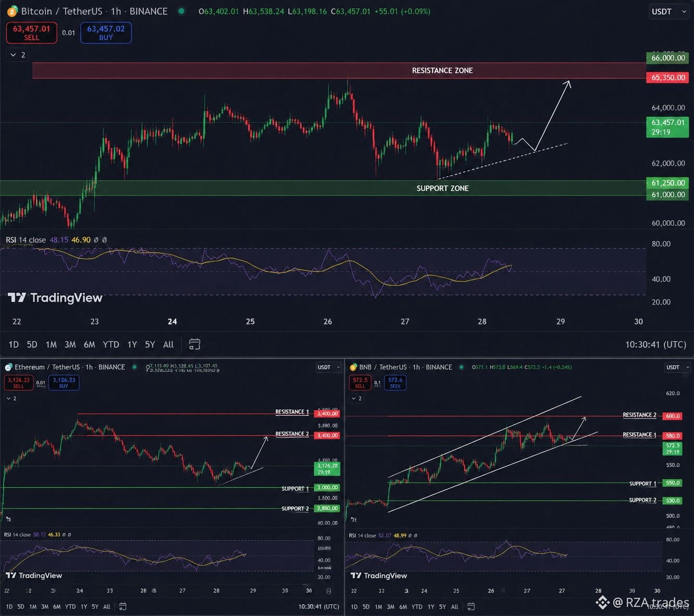Click the Ethereum / TetherUS symbol title
The image size is (694, 616).
tap(70, 367)
